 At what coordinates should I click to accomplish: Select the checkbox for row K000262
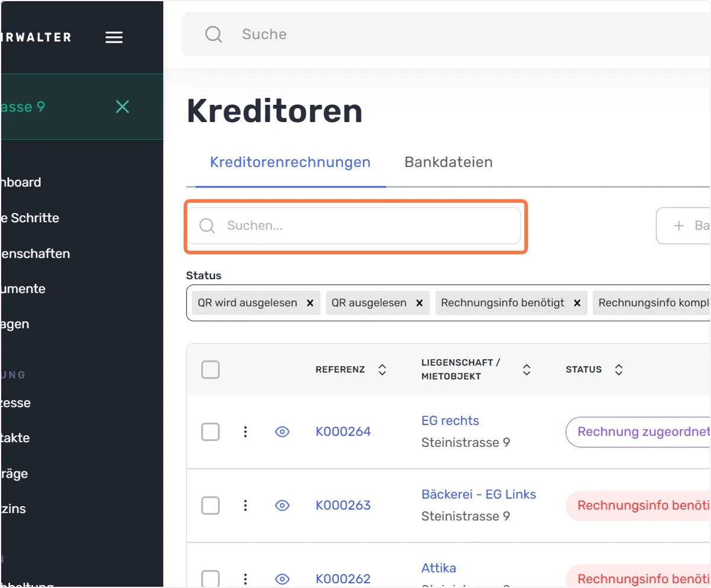(x=210, y=579)
